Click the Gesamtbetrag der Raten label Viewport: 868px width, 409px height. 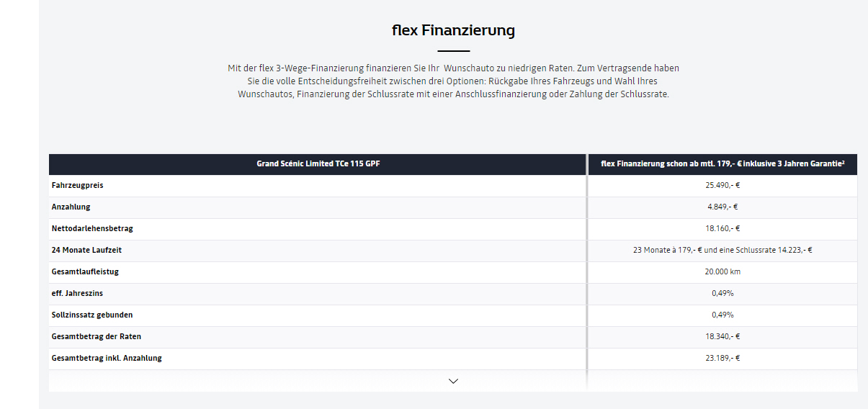pos(96,336)
